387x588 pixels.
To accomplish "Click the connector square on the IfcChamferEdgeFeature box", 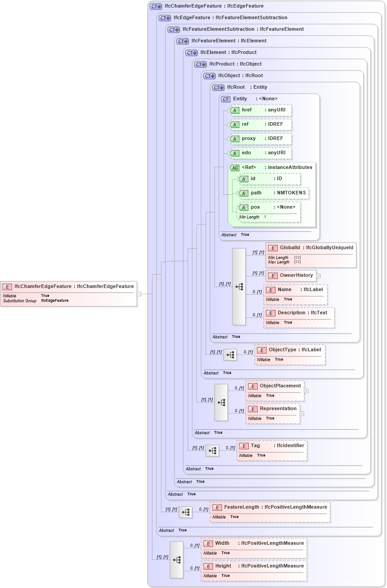I will [x=138, y=293].
